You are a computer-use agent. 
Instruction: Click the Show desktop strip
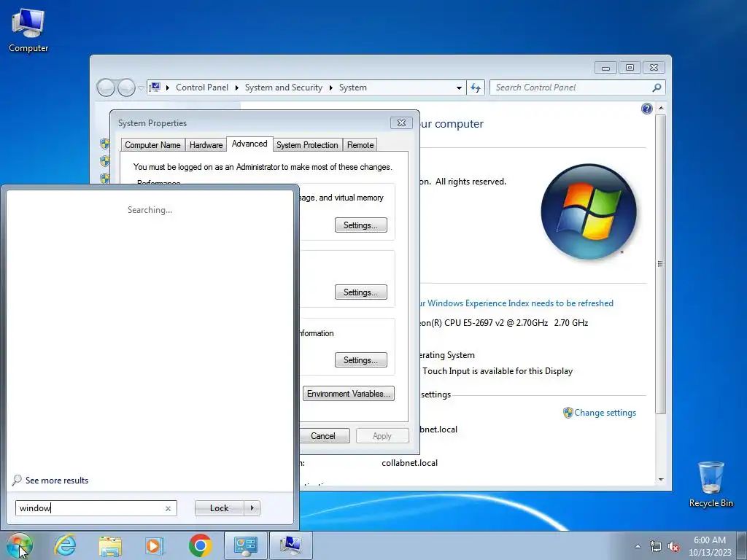point(742,545)
